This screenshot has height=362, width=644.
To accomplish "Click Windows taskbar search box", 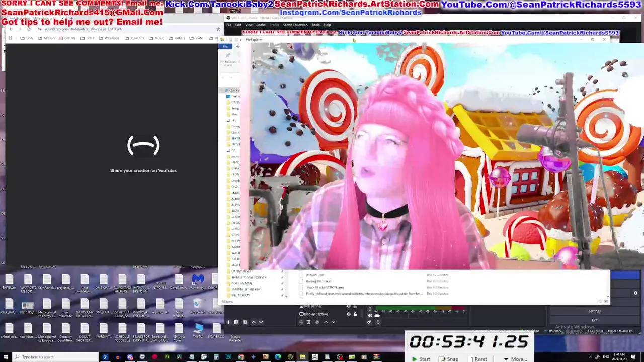I will point(55,357).
